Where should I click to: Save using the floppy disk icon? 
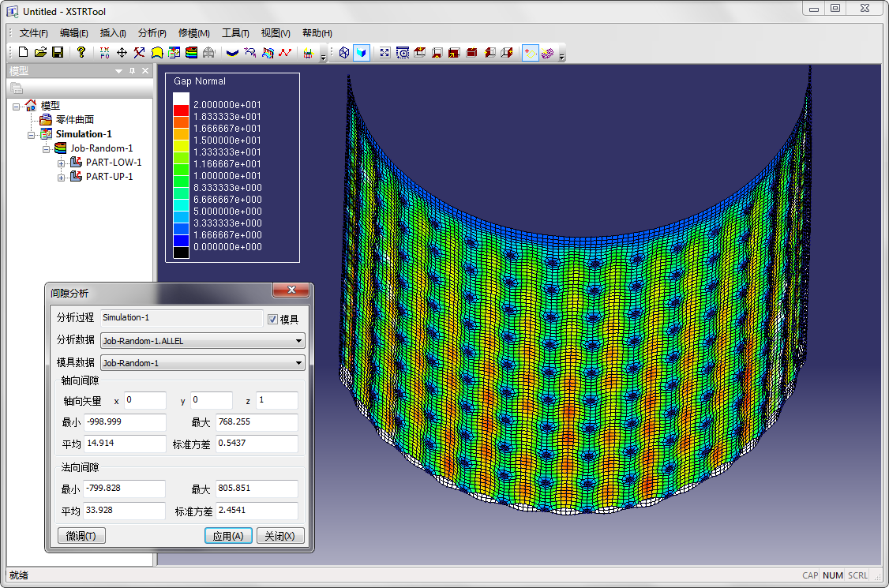point(58,53)
